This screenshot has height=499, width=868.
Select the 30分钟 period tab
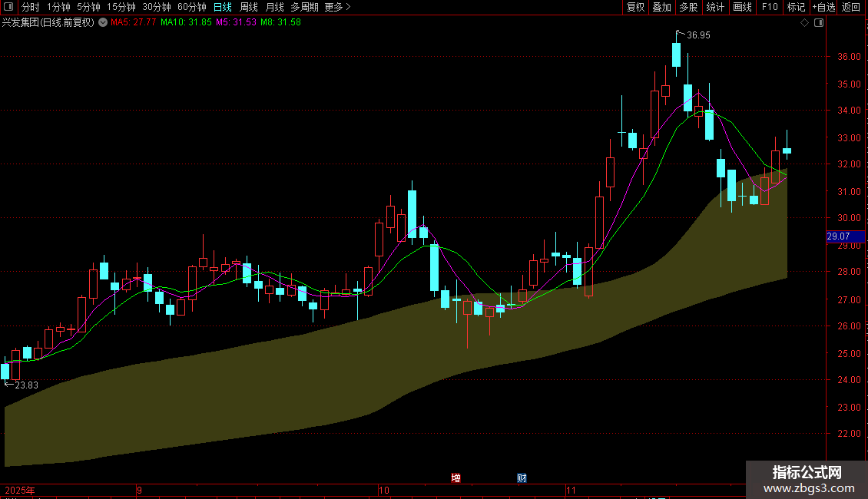pyautogui.click(x=157, y=7)
